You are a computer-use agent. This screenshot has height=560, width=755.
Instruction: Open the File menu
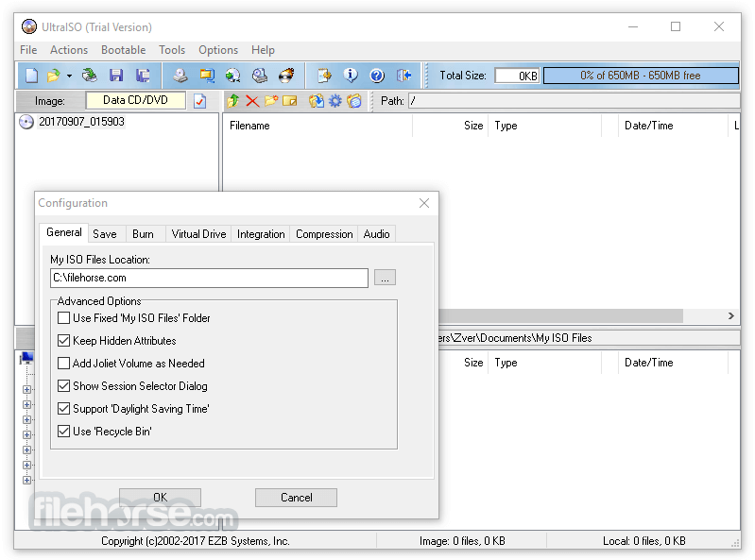[28, 50]
